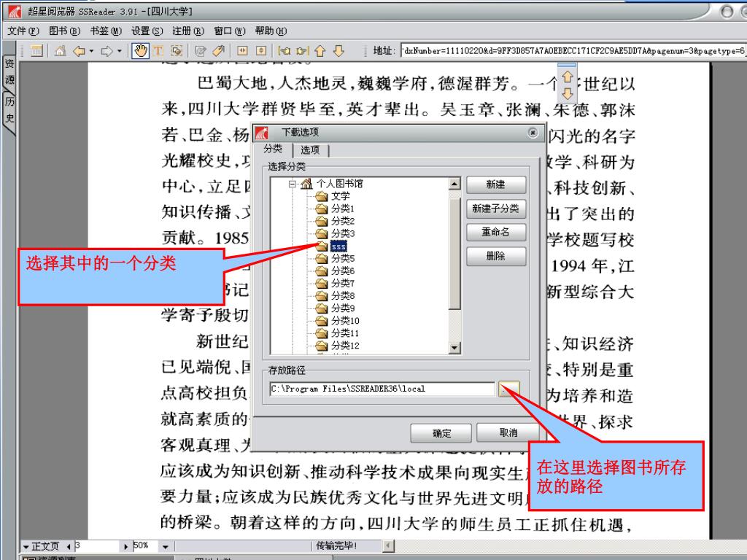Click the forward arrow toolbar icon
Image resolution: width=747 pixels, height=560 pixels.
coord(107,50)
